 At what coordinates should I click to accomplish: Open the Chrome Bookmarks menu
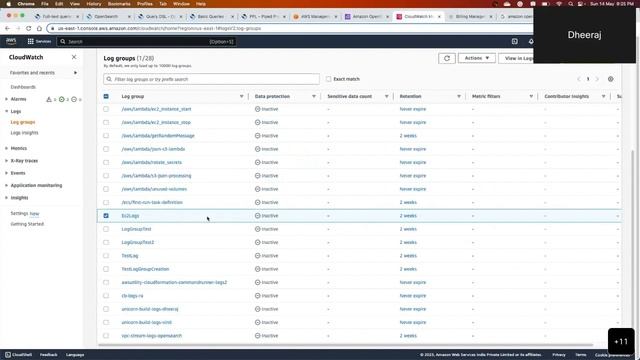pyautogui.click(x=119, y=4)
